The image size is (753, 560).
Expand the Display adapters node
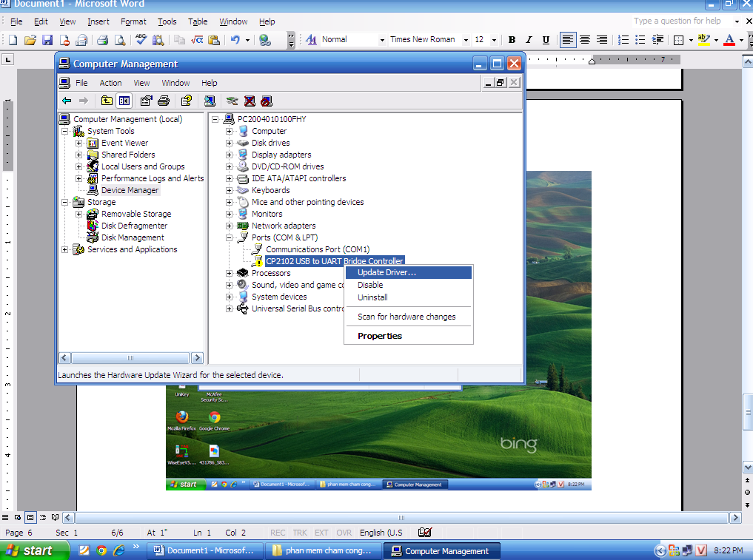pyautogui.click(x=230, y=155)
